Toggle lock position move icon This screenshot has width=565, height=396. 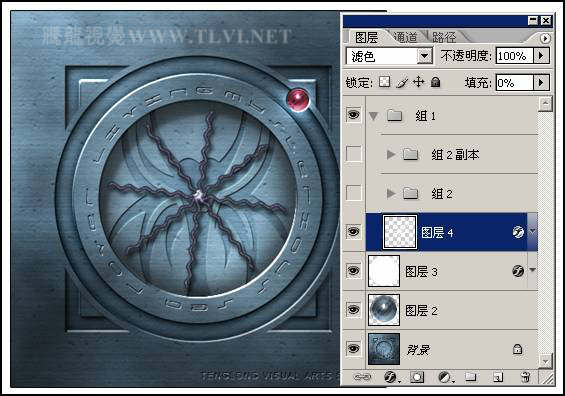418,82
